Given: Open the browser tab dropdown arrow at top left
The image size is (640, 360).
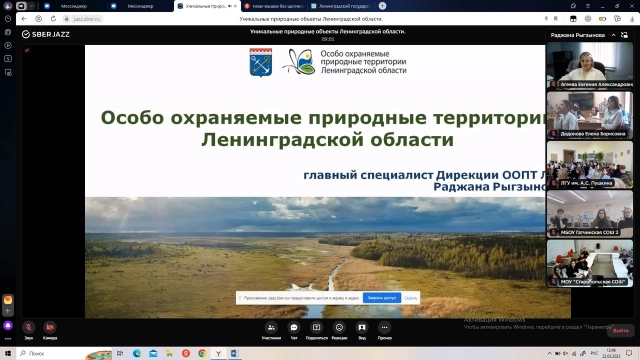Looking at the screenshot, I should [x=31, y=6].
